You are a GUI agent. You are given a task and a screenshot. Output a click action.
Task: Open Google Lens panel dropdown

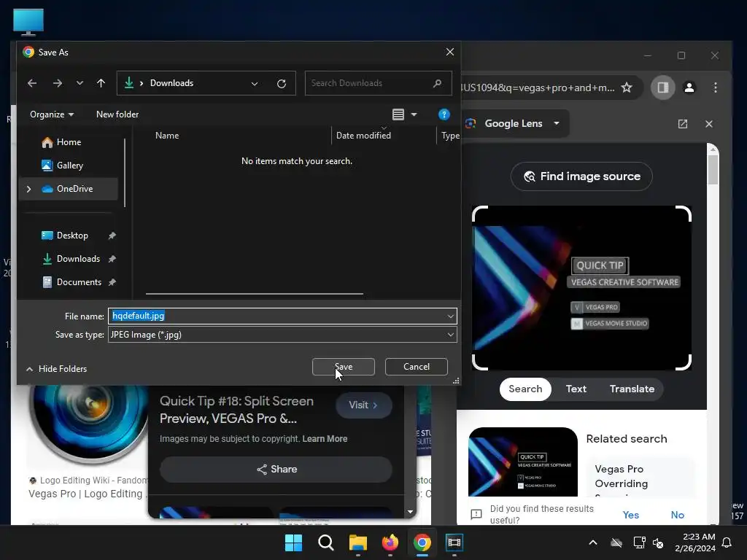(557, 123)
